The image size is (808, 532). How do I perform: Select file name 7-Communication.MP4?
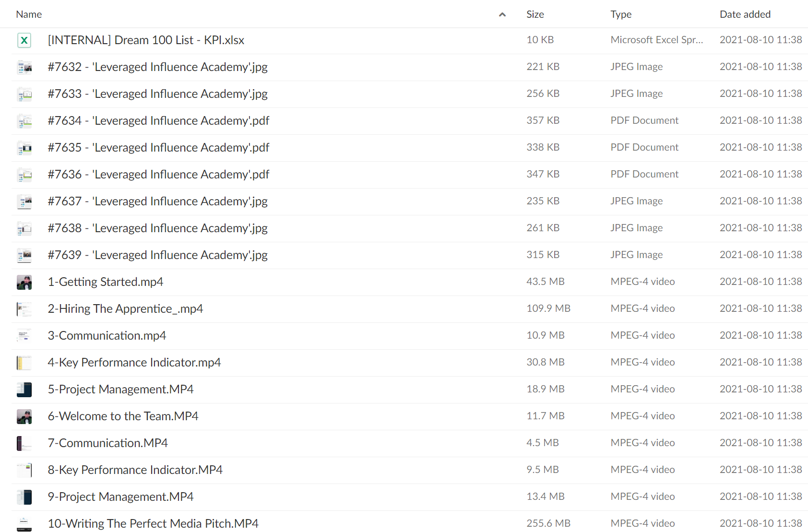(x=107, y=443)
